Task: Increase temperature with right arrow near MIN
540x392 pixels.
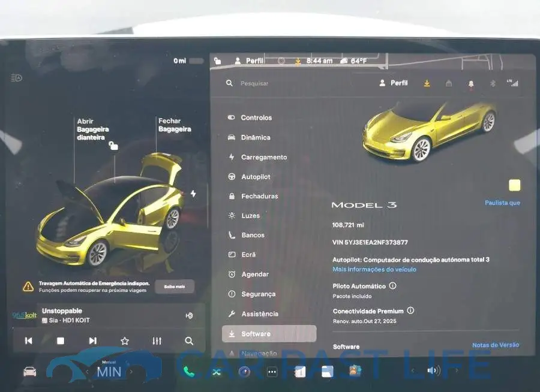Action: 131,372
